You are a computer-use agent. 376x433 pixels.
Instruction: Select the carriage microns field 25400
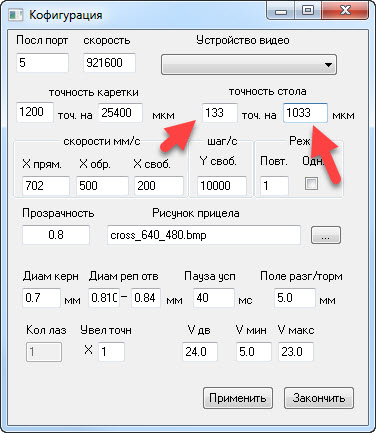click(x=120, y=113)
